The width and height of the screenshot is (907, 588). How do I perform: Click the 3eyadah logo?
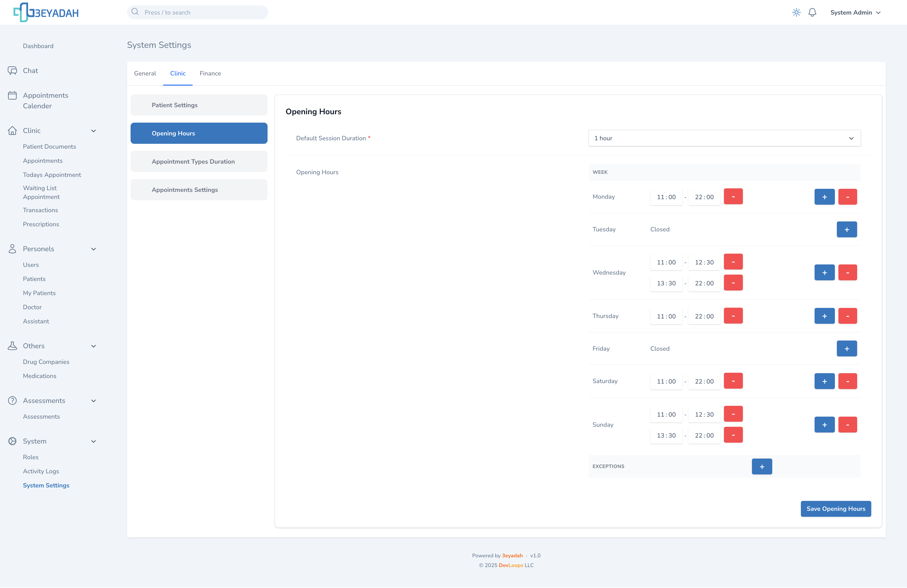coord(46,12)
